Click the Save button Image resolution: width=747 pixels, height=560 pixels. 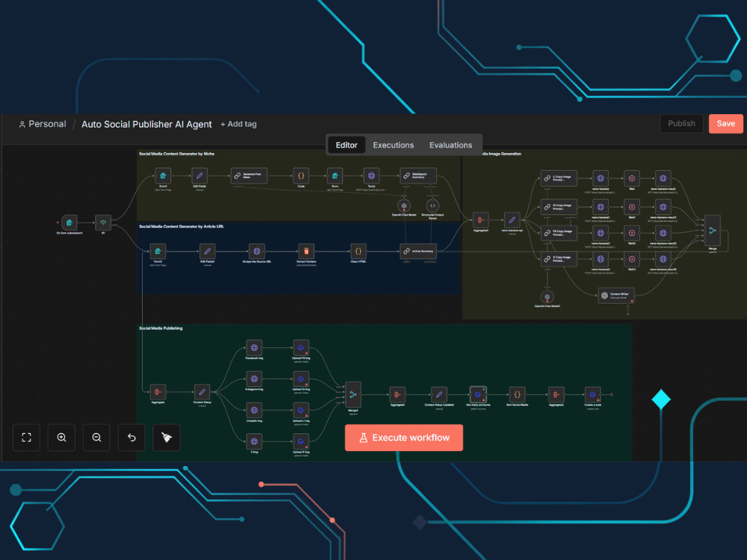tap(725, 124)
